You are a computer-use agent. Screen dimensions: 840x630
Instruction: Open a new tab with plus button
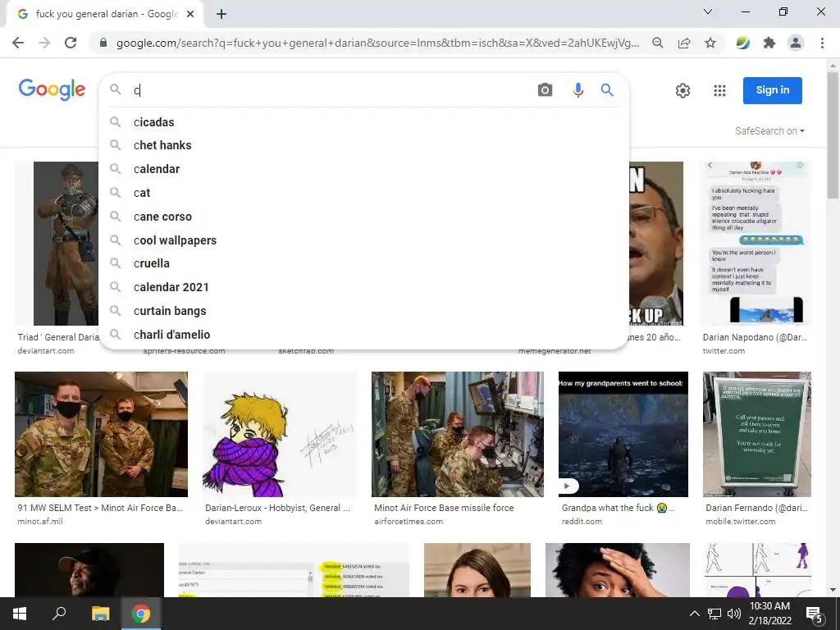click(221, 15)
